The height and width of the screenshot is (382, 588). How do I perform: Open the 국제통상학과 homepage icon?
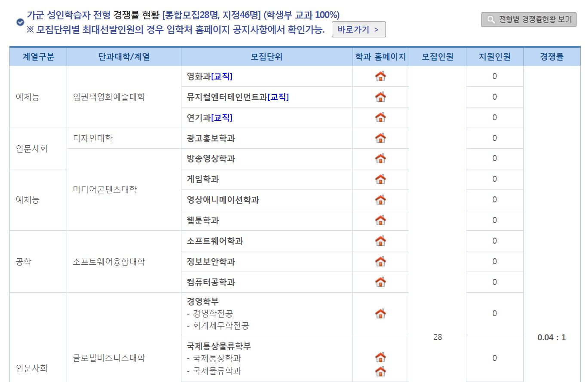(380, 357)
